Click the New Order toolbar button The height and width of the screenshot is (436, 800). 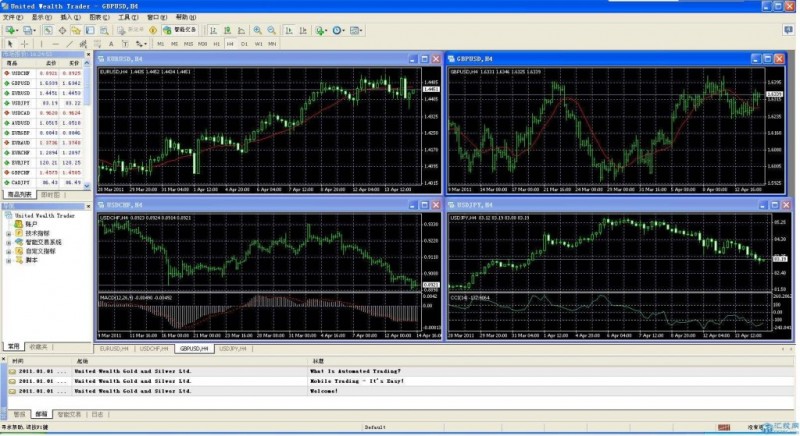[131, 30]
